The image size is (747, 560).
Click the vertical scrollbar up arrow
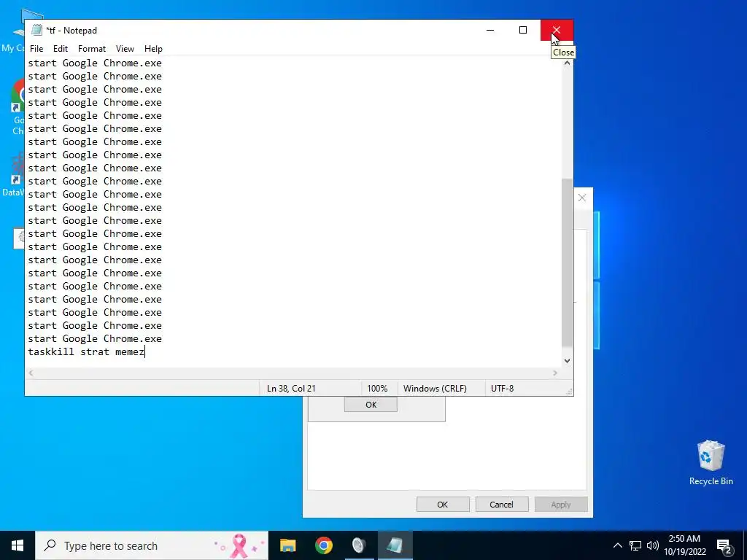(567, 63)
